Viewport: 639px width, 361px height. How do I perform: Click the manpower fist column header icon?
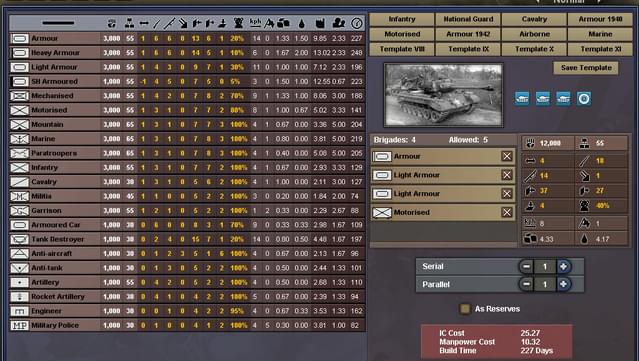112,23
